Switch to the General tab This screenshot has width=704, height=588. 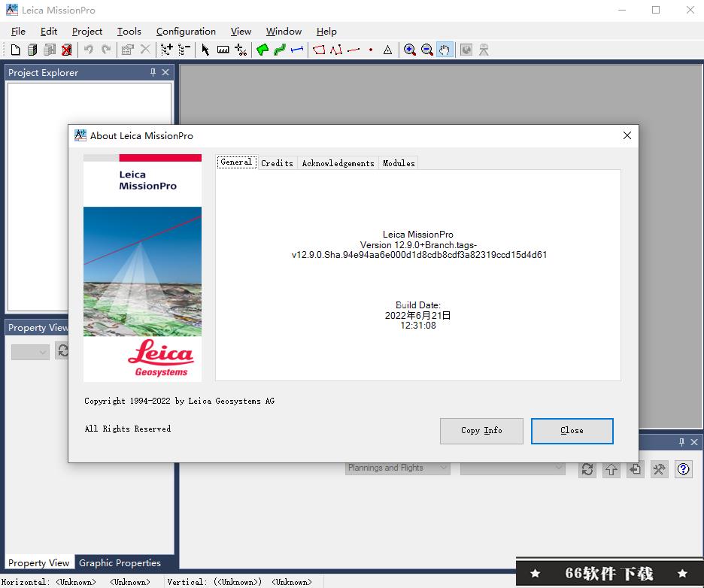(236, 162)
